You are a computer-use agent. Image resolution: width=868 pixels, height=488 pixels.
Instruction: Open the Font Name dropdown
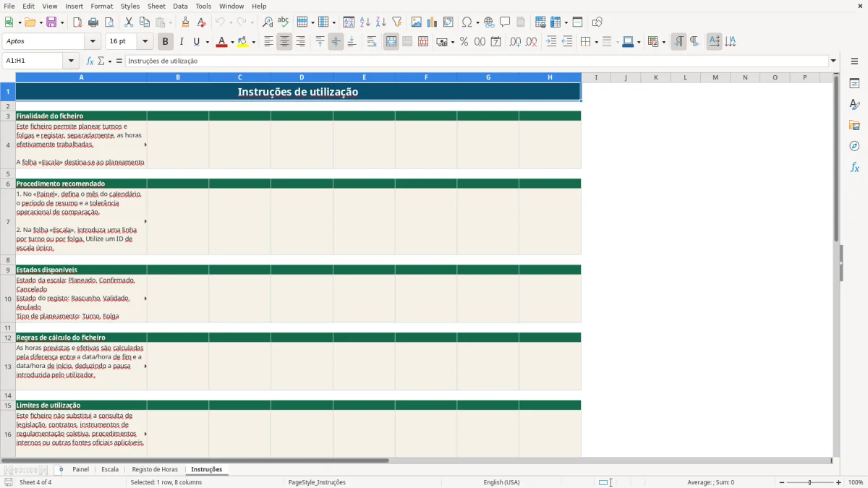coord(92,42)
